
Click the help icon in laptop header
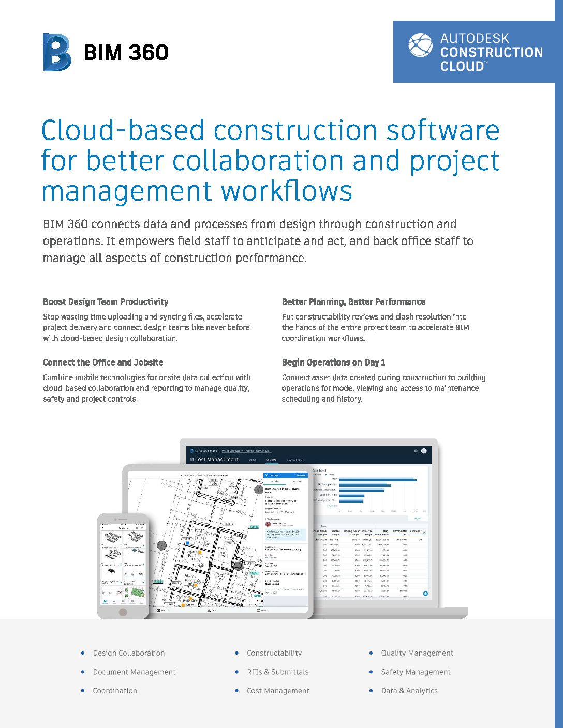point(416,451)
